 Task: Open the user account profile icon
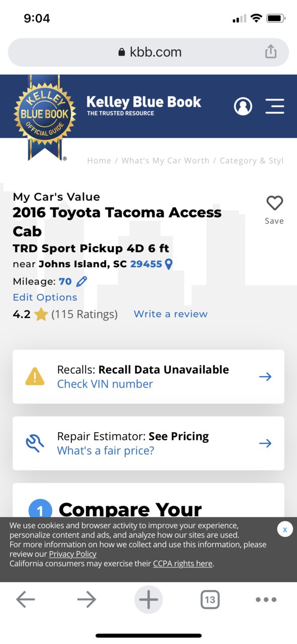(x=243, y=106)
